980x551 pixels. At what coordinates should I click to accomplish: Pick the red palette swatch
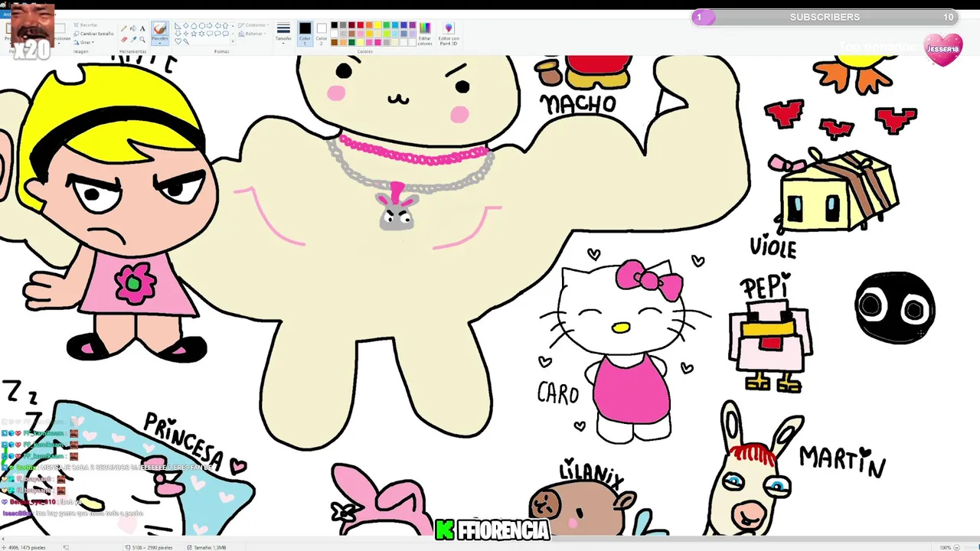[x=361, y=25]
